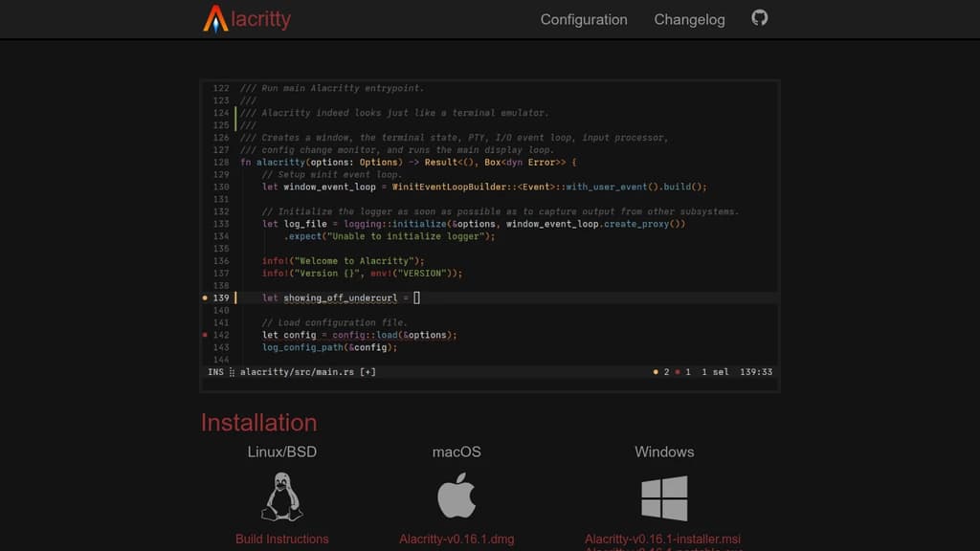The width and height of the screenshot is (980, 551).
Task: Open the Configuration menu item
Action: (x=584, y=19)
